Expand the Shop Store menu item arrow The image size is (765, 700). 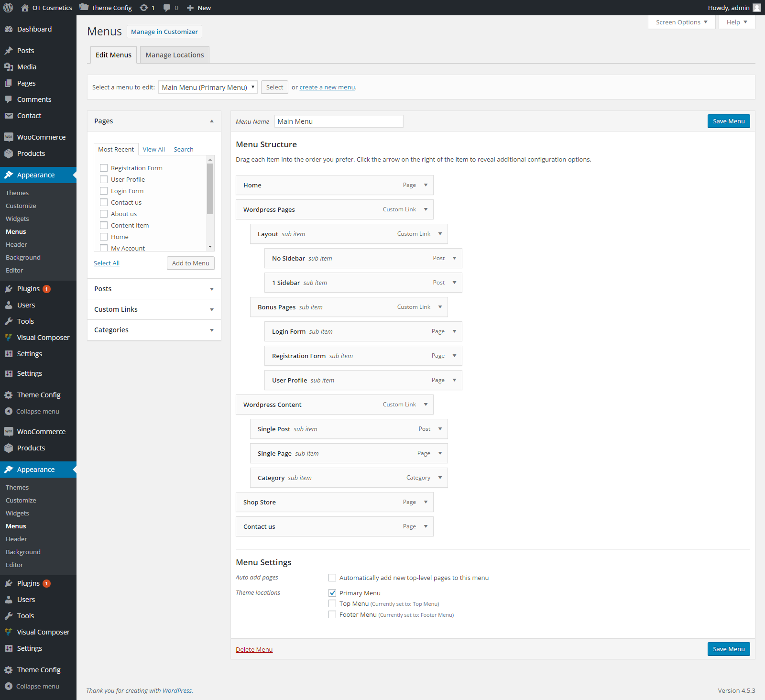click(x=426, y=502)
